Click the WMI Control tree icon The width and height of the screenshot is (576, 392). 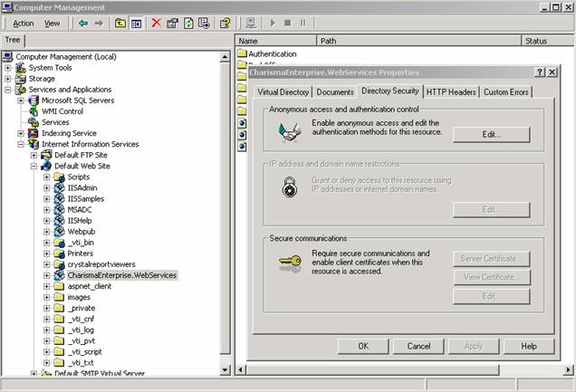tap(34, 111)
